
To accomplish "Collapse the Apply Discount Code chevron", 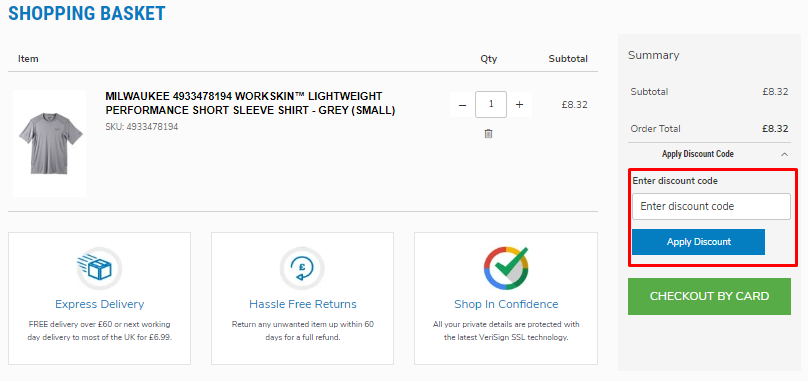I will (784, 154).
